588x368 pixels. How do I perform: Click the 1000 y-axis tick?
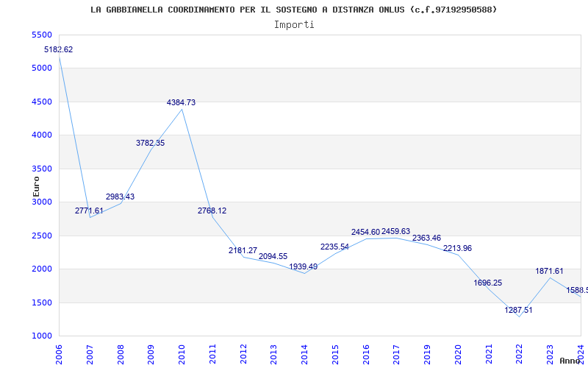tap(42, 336)
